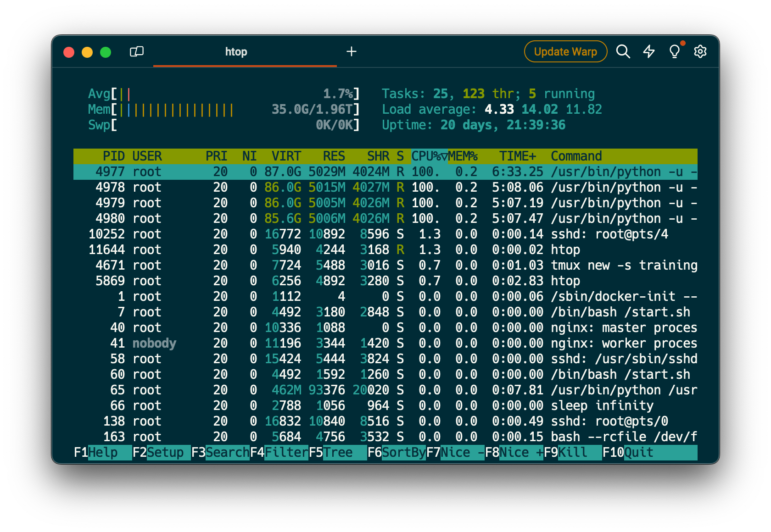
Task: Click the bookmark icon beside the traffic lights
Action: pos(137,51)
